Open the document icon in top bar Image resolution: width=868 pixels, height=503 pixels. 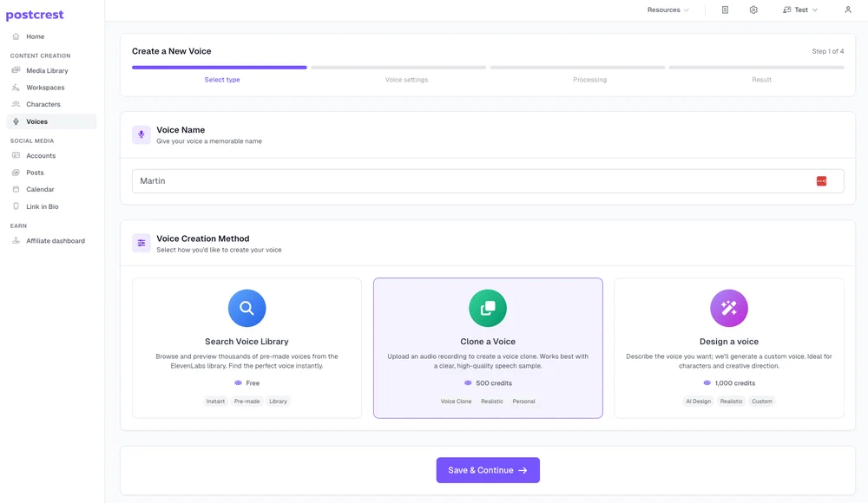(x=725, y=10)
